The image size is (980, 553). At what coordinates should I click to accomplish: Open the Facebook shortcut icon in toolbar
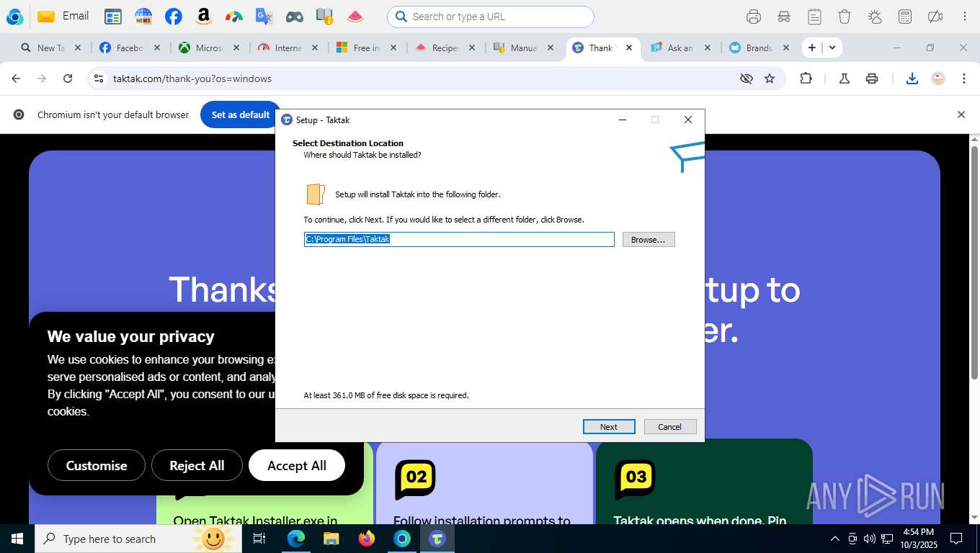174,17
